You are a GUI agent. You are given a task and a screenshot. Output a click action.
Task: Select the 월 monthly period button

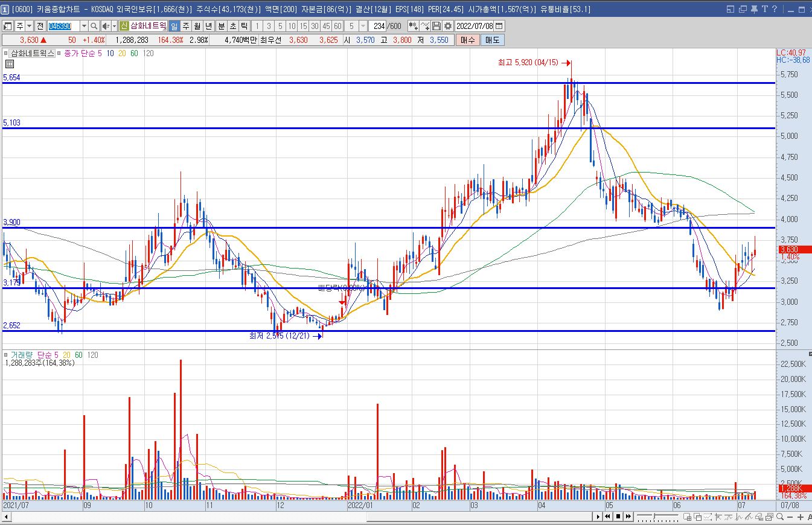tap(197, 26)
